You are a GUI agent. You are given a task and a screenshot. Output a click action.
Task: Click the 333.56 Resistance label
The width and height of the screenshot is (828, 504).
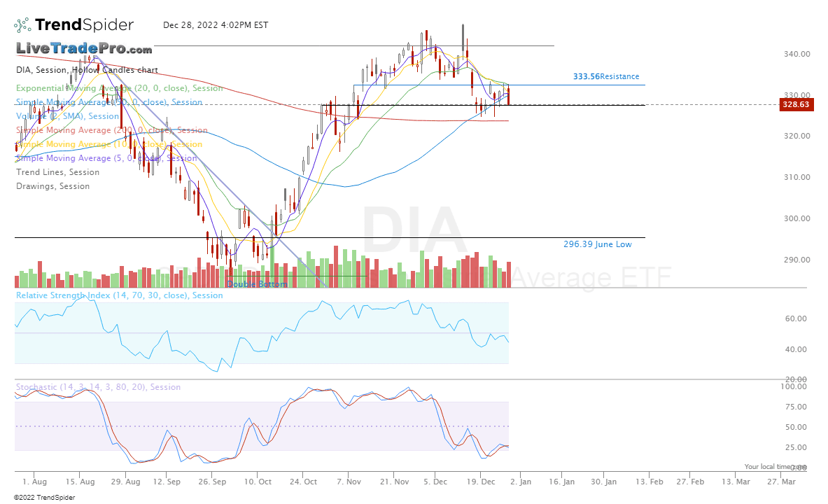[606, 76]
